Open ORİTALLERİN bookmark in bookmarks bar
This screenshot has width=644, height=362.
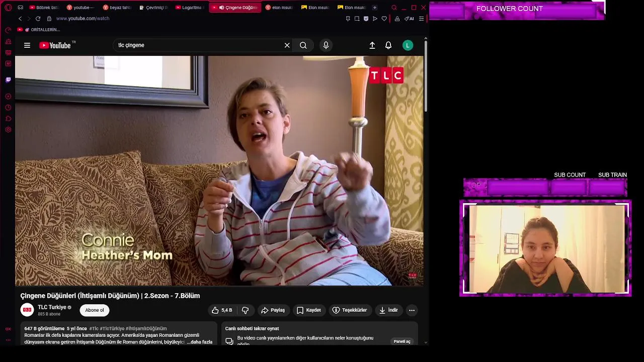39,30
